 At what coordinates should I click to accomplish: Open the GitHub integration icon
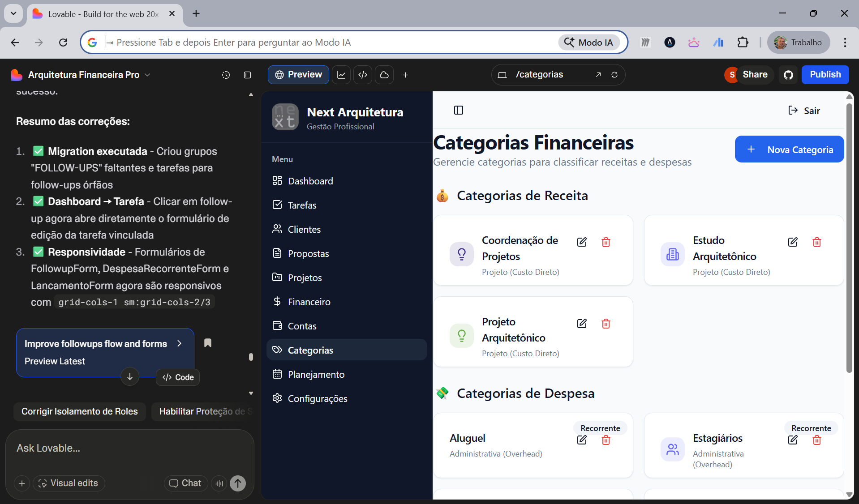788,75
